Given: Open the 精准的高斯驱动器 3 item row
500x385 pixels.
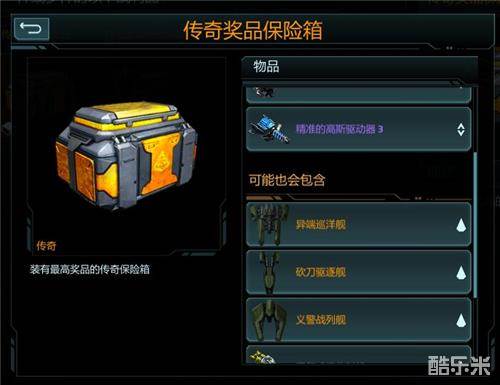Looking at the screenshot, I should tap(358, 129).
